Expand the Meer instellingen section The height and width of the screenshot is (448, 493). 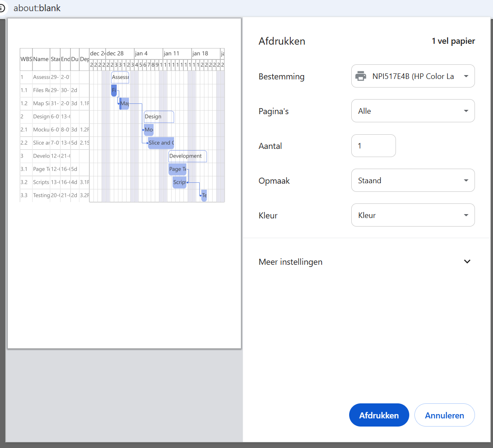click(467, 262)
